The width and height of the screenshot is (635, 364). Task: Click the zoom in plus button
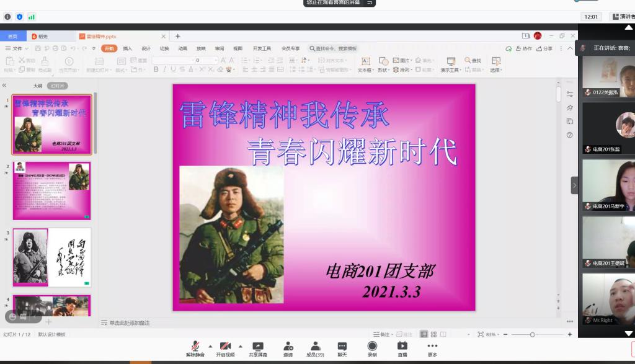point(570,334)
